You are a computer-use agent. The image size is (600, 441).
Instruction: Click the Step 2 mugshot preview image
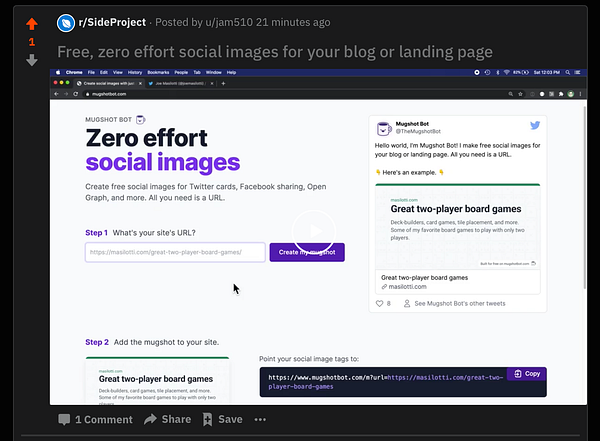[x=157, y=381]
